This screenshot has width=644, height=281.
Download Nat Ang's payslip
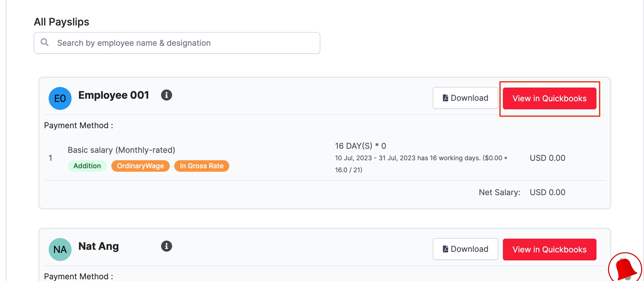[x=465, y=249]
